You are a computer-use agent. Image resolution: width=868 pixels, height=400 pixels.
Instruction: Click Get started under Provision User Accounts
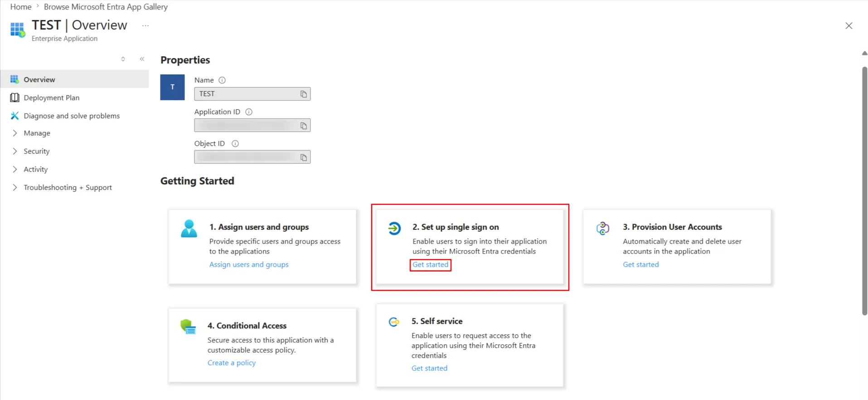640,265
